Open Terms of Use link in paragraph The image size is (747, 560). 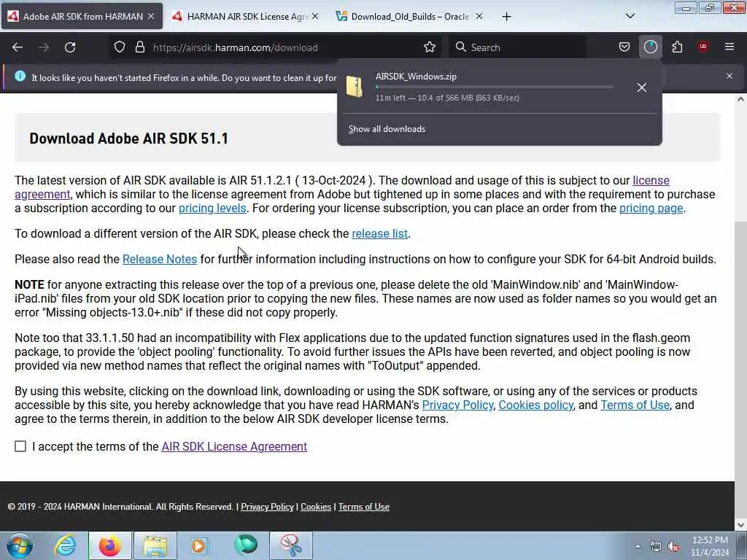coord(635,405)
